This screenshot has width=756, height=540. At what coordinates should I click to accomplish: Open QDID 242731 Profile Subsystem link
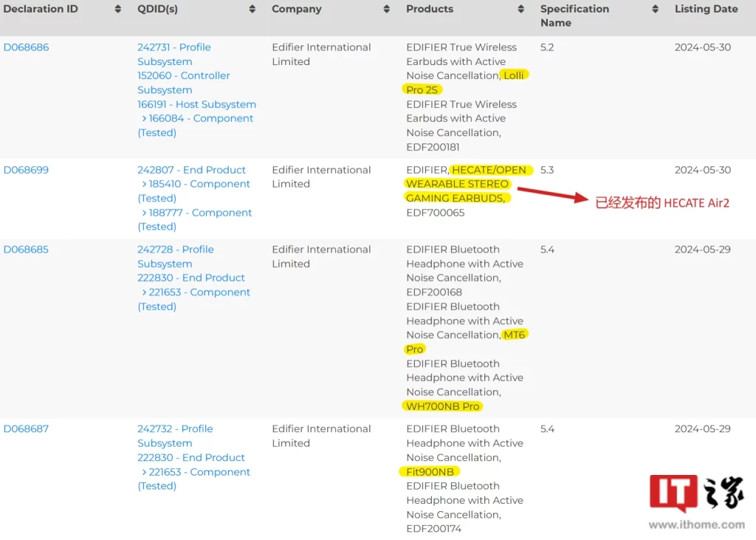pos(174,55)
